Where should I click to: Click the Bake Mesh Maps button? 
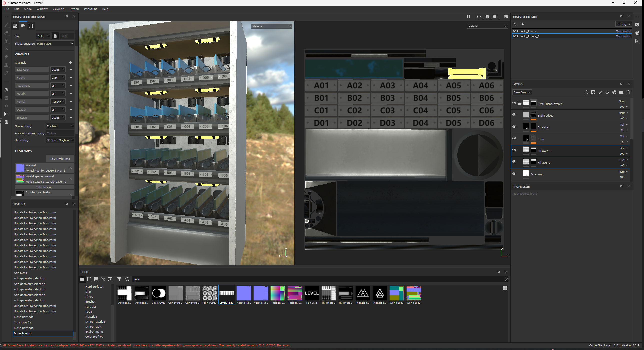(x=60, y=159)
